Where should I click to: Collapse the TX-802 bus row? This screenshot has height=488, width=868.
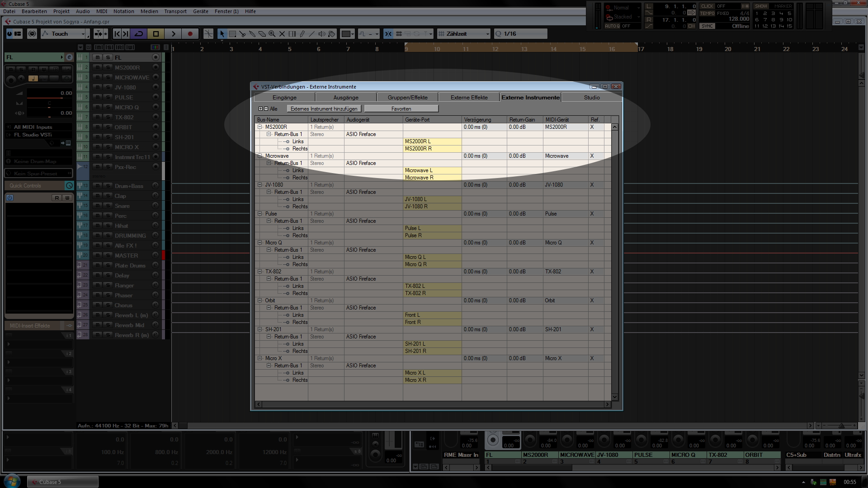[x=260, y=272]
